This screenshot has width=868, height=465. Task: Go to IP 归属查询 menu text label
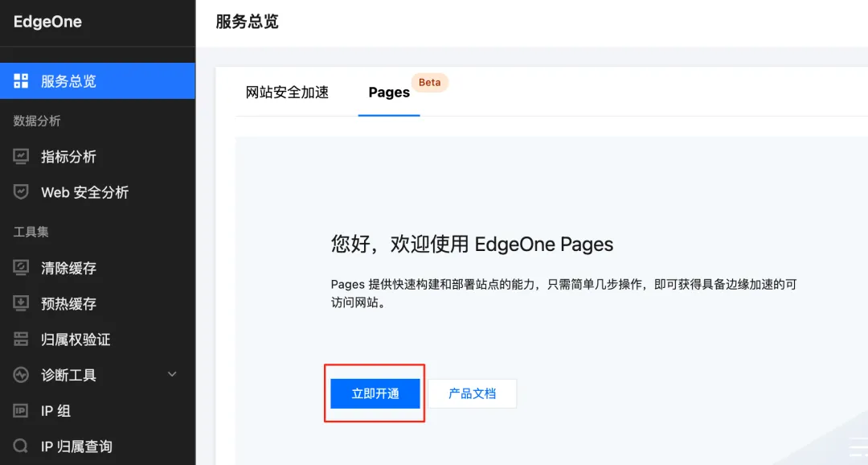tap(76, 446)
